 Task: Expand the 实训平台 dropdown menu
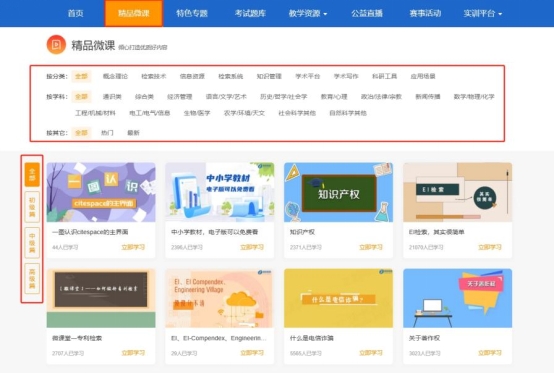click(483, 13)
